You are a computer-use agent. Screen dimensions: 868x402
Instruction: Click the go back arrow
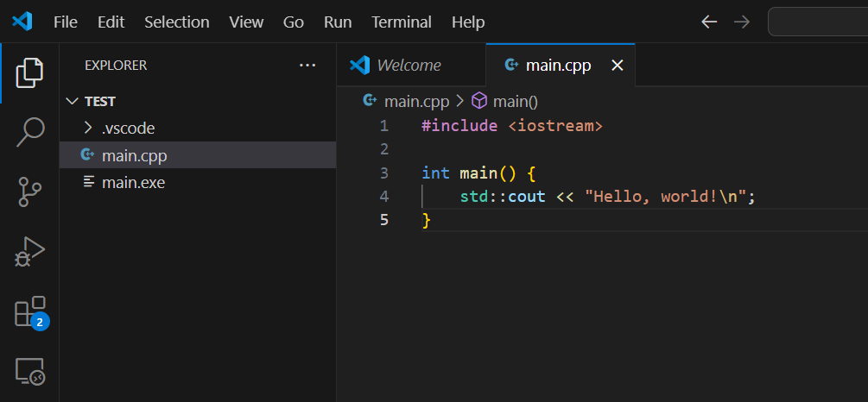point(709,22)
